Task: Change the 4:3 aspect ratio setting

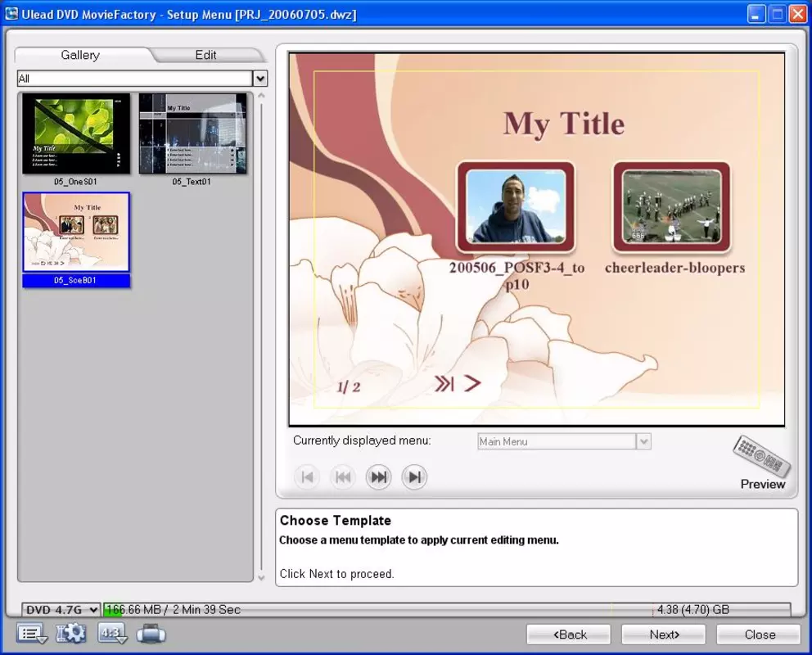Action: click(x=112, y=633)
